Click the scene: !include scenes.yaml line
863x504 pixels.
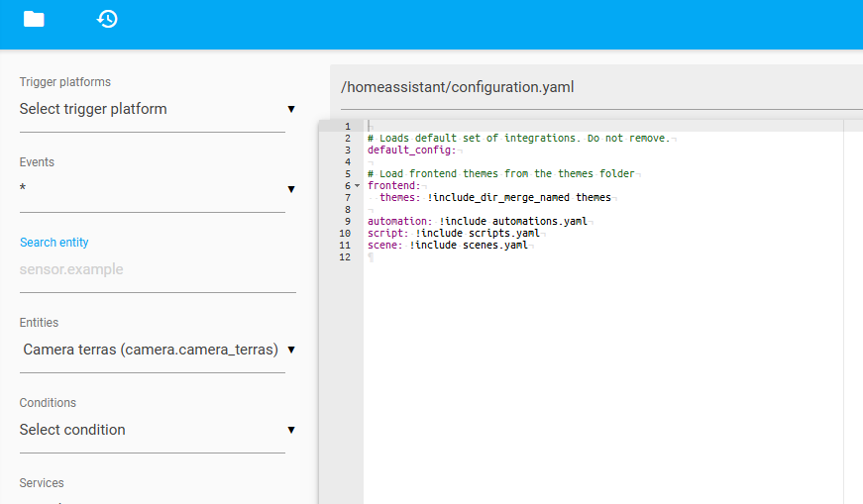[448, 245]
